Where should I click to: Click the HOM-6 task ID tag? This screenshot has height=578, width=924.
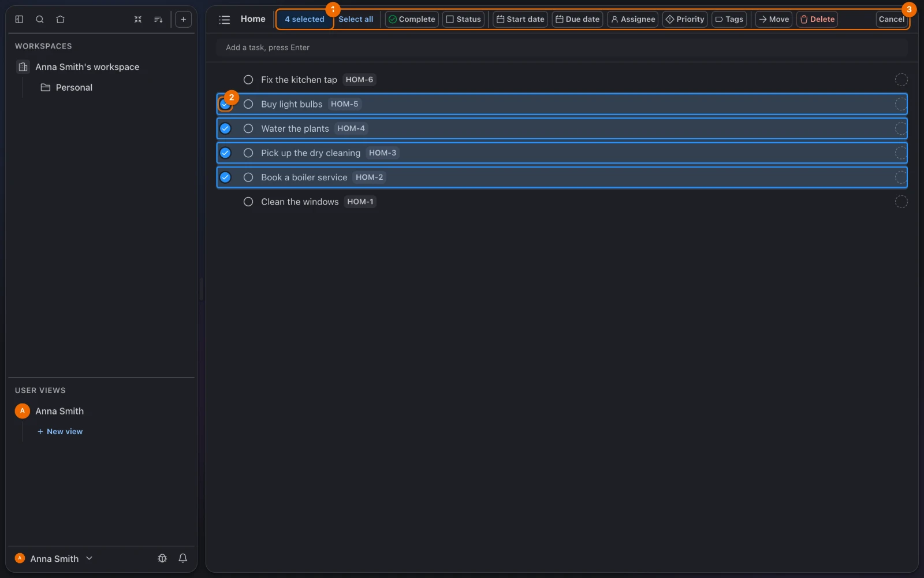pos(359,80)
